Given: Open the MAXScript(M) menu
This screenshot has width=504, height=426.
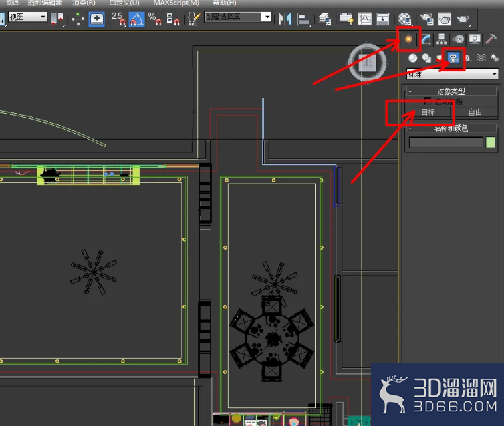Looking at the screenshot, I should [176, 3].
